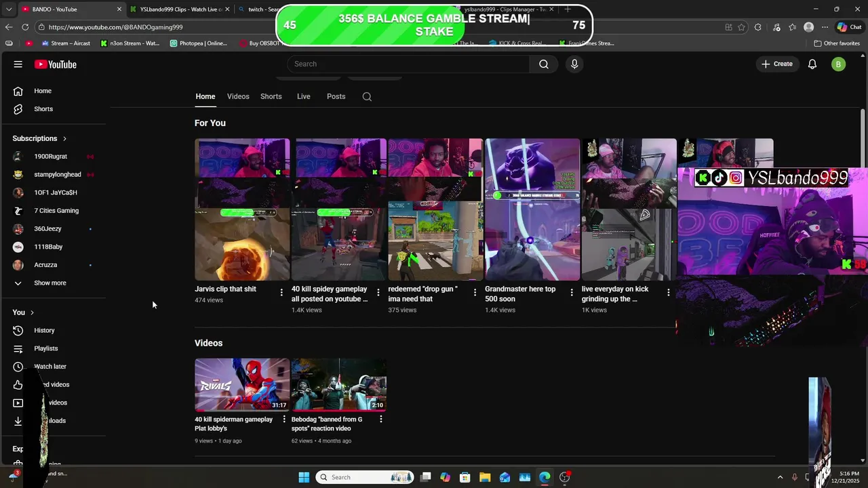
Task: Open the 1900Rugrat subscription channel
Action: coord(54,157)
